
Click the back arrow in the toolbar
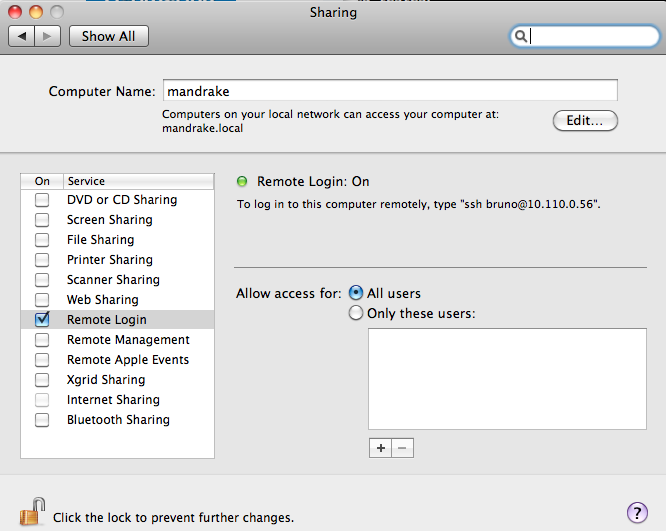[21, 36]
